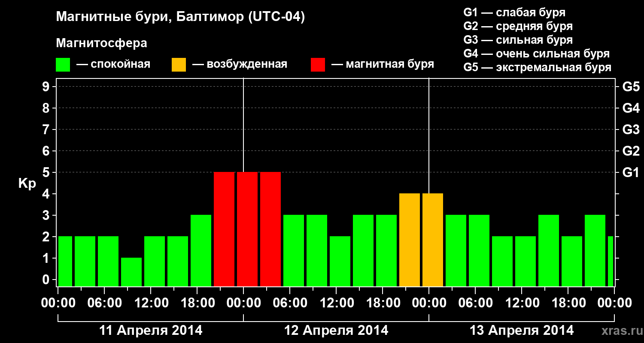Click the Kp axis label
This screenshot has width=644, height=343.
point(27,184)
